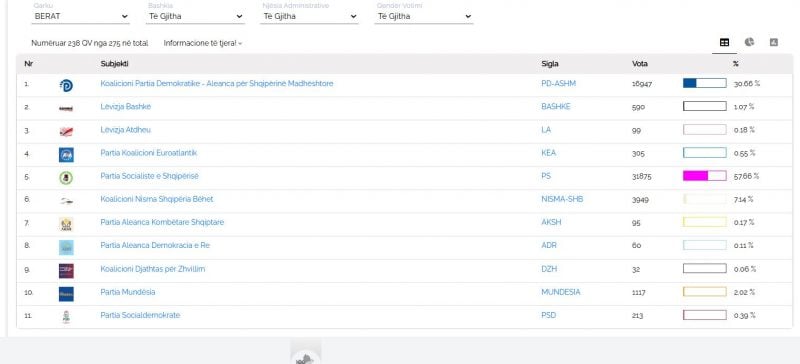Image resolution: width=800 pixels, height=364 pixels.
Task: Open the map view icon
Action: tap(773, 42)
